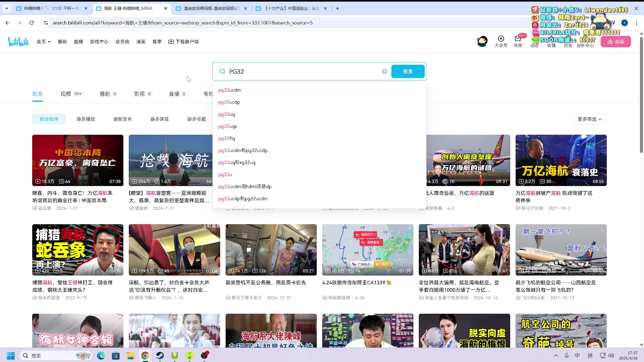
Task: Go back in browser history
Action: click(7, 23)
